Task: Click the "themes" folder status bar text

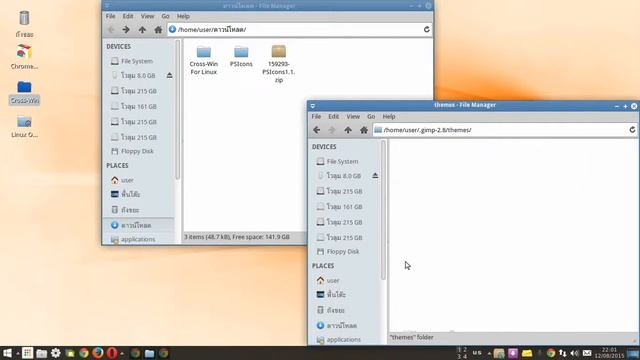Action: (411, 337)
